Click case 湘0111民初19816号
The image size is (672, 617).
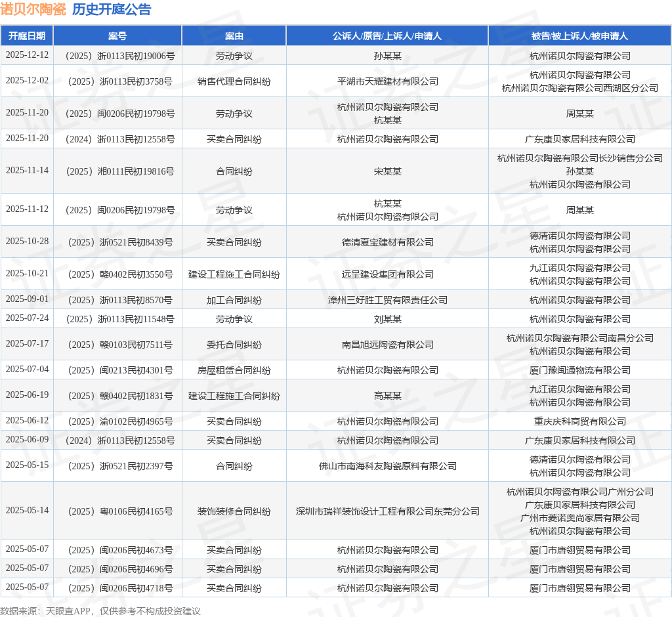120,171
